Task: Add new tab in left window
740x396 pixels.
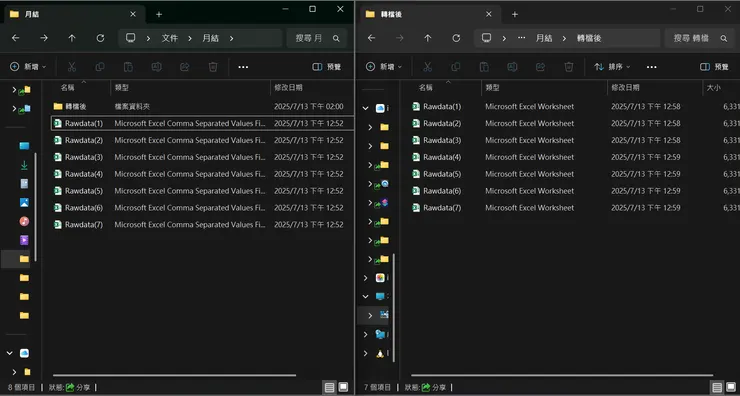Action: click(159, 15)
